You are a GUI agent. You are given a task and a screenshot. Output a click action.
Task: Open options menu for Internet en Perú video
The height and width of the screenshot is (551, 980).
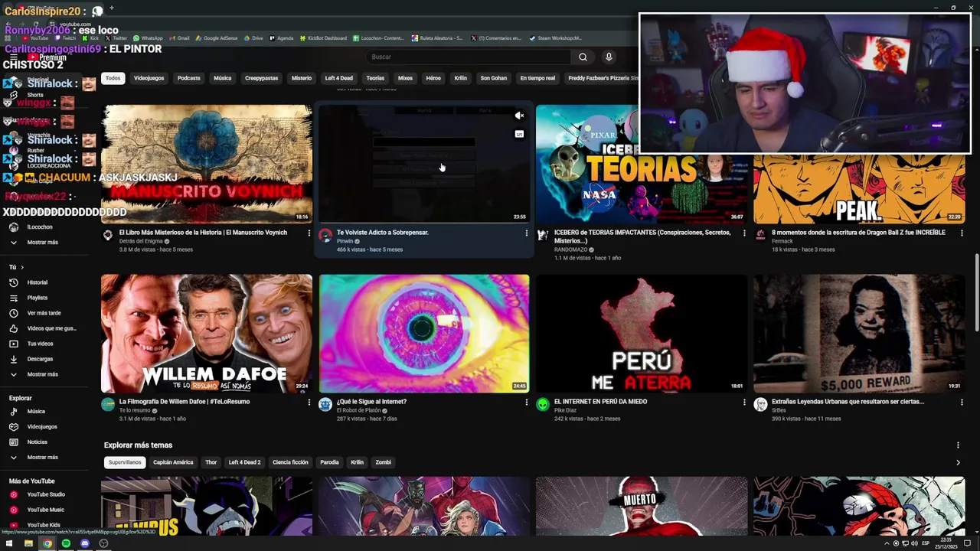(x=743, y=402)
